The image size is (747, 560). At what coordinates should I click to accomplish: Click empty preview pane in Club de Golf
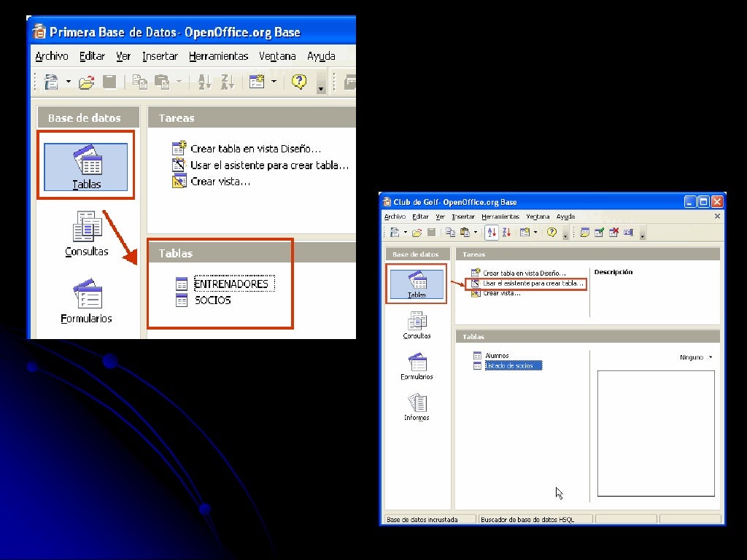tap(656, 433)
